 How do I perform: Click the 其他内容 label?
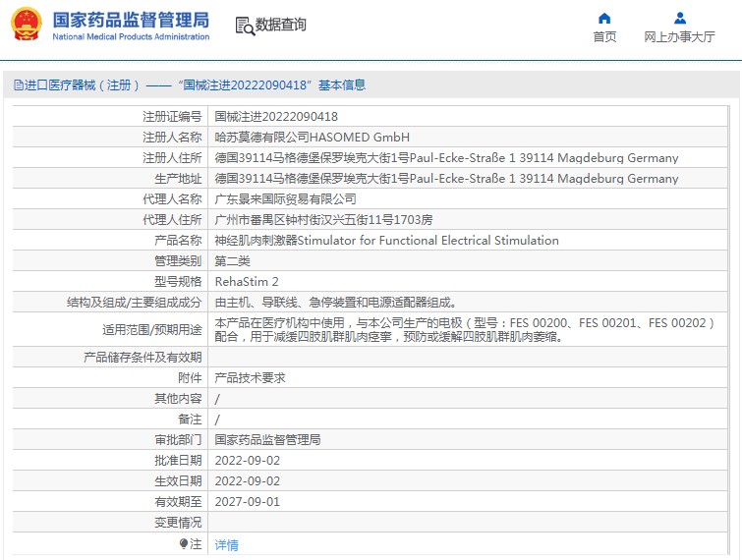click(x=178, y=399)
